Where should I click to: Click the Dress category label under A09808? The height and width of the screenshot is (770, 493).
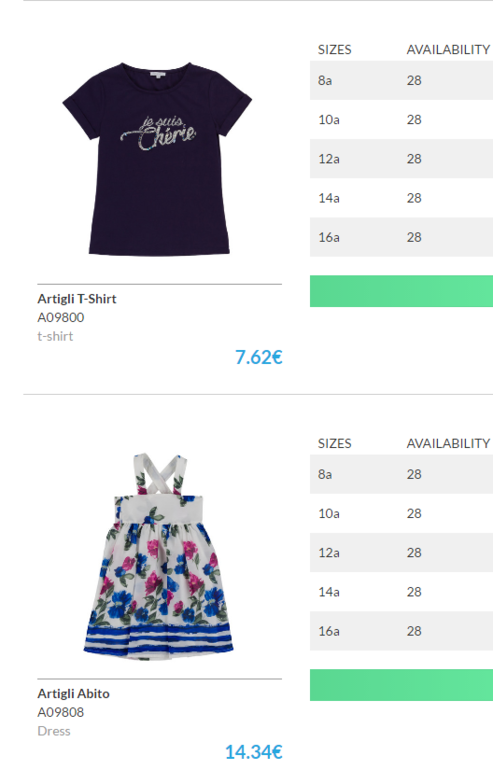coord(54,731)
